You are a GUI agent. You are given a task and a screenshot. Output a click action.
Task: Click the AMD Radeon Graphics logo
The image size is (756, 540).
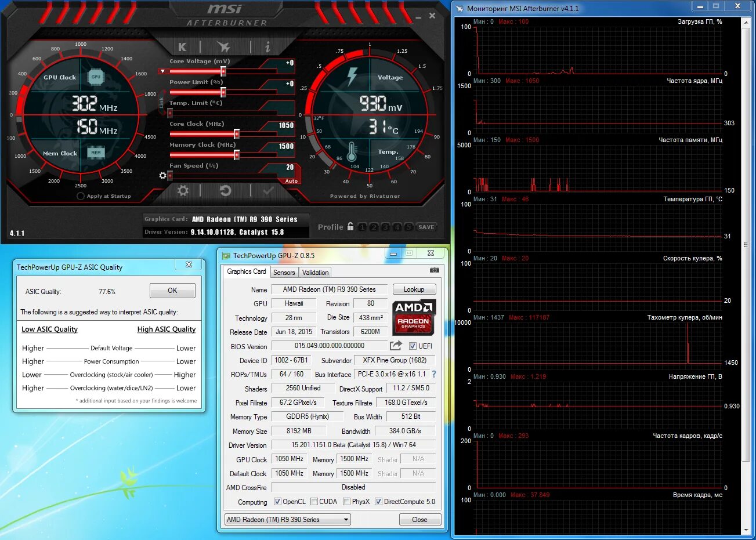pos(414,317)
